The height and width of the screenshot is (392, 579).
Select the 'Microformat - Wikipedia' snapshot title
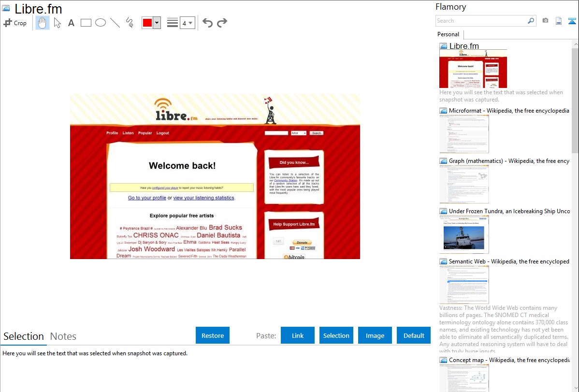coord(509,111)
